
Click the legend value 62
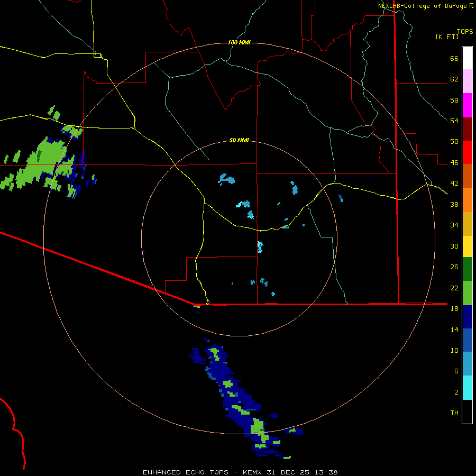pyautogui.click(x=454, y=79)
